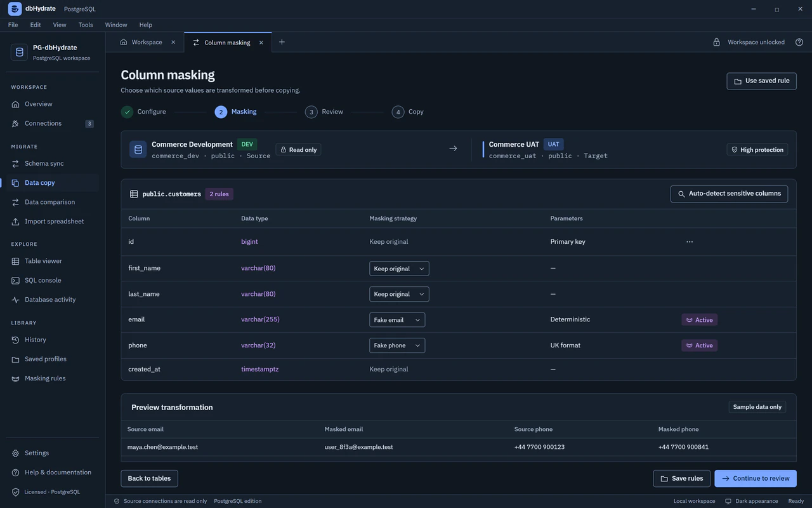Close the Workspace tab
This screenshot has height=508, width=812.
tap(173, 43)
